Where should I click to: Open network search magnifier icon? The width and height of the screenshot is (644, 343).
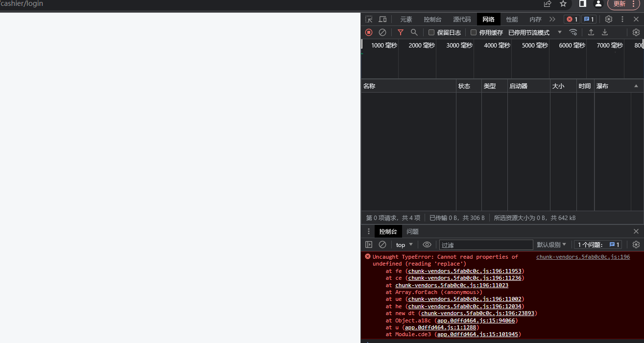(x=414, y=32)
